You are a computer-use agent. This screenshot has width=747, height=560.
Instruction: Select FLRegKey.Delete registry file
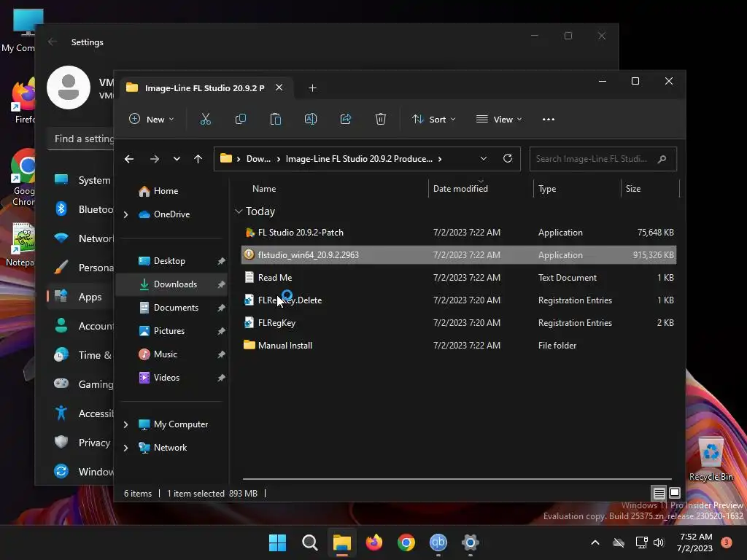pyautogui.click(x=459, y=300)
